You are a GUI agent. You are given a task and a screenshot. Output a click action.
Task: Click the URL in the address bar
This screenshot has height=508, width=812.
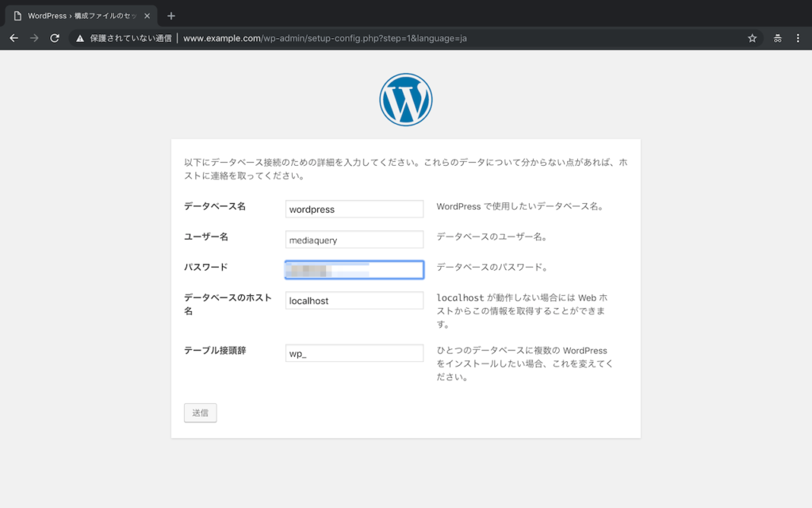coord(324,38)
